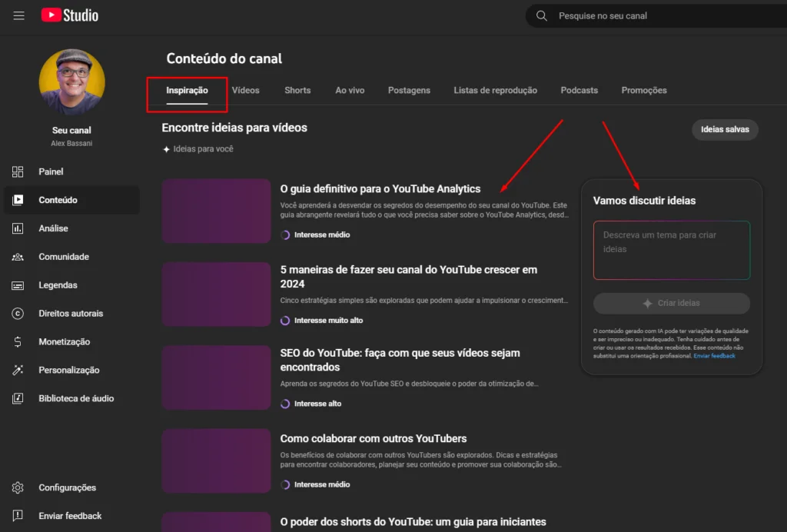
Task: Click the Ideias salvas button
Action: click(725, 130)
